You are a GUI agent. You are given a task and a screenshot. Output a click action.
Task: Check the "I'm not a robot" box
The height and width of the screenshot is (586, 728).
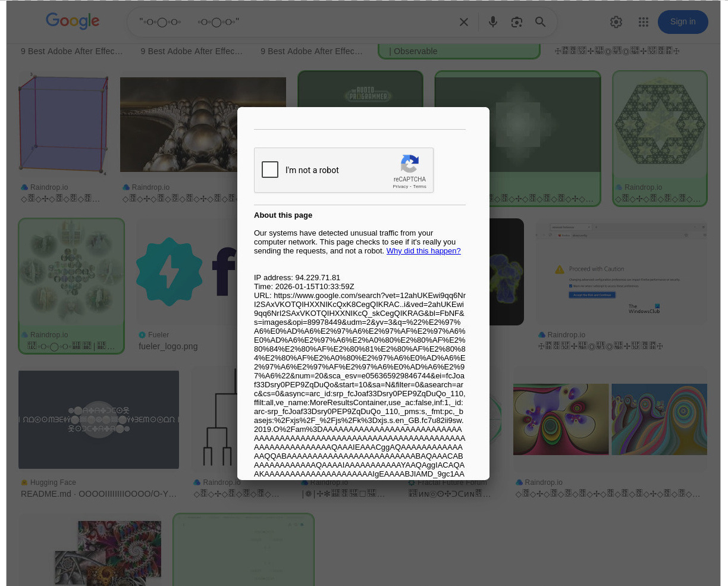[270, 170]
